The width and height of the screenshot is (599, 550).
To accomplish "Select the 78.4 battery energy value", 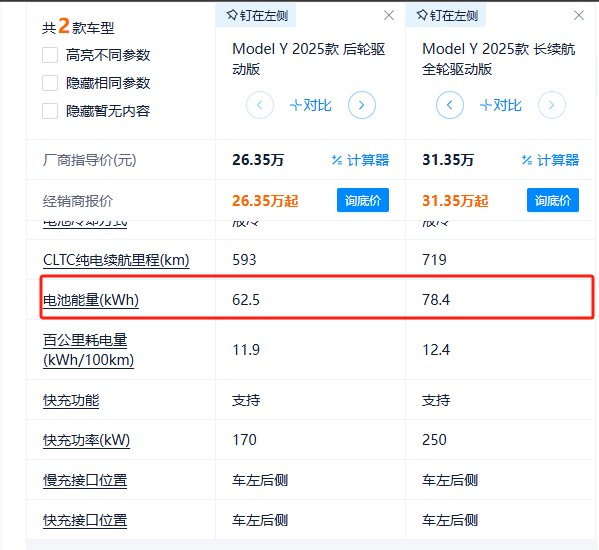I will coord(436,300).
